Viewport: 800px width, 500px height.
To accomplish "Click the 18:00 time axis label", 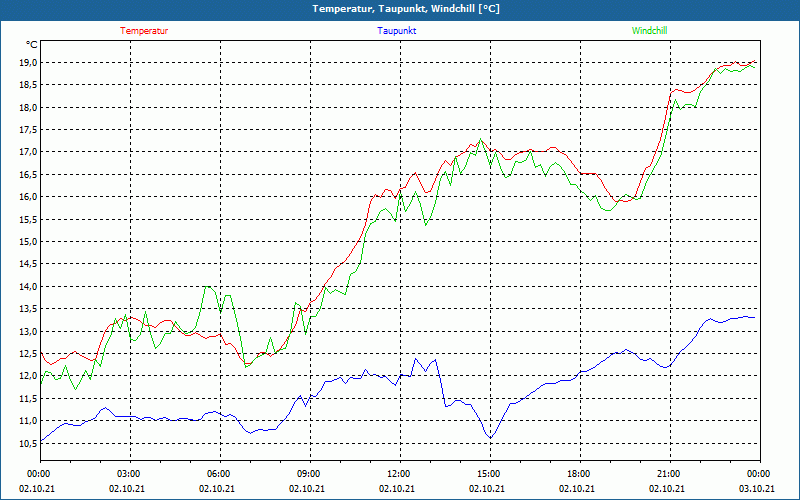I will click(x=580, y=474).
